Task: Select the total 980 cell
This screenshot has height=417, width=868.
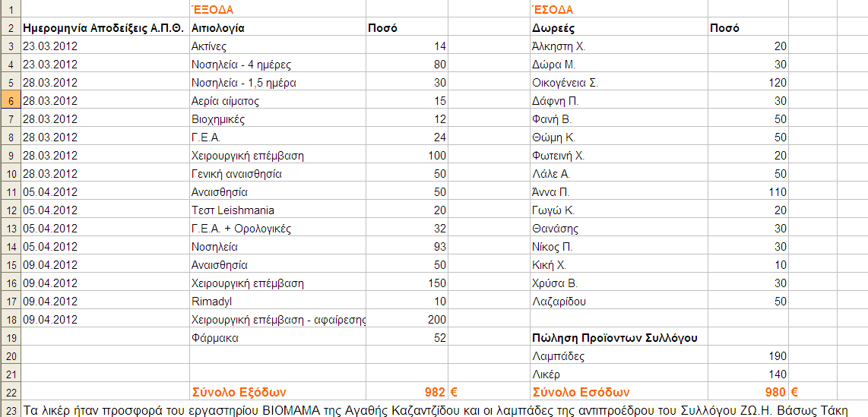Action: [x=748, y=393]
